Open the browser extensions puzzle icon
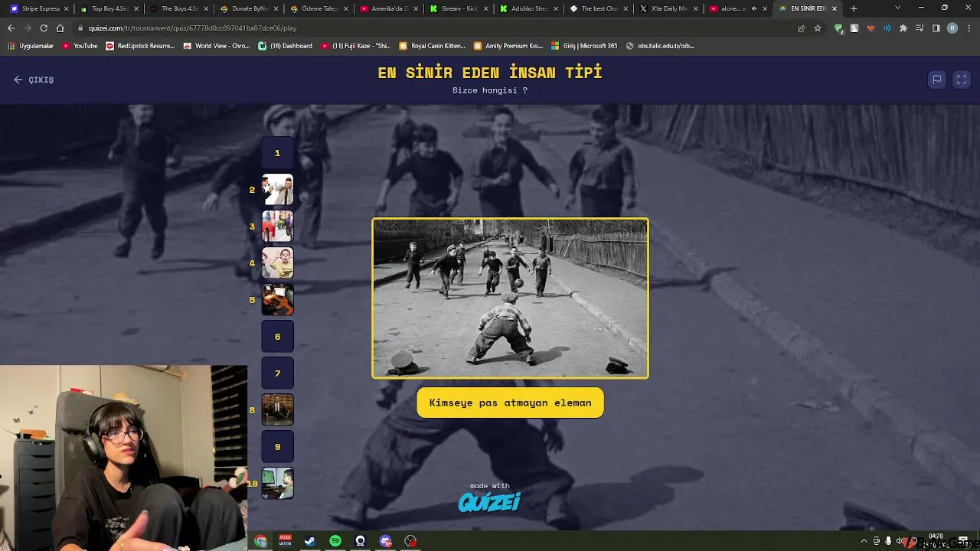The image size is (980, 551). point(903,28)
